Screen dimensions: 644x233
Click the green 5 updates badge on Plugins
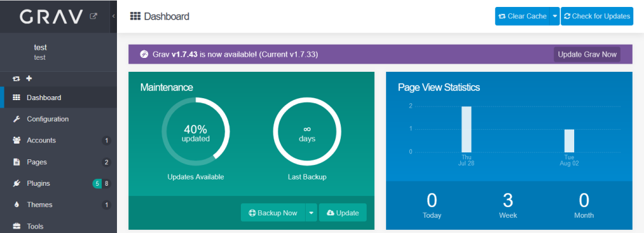97,183
